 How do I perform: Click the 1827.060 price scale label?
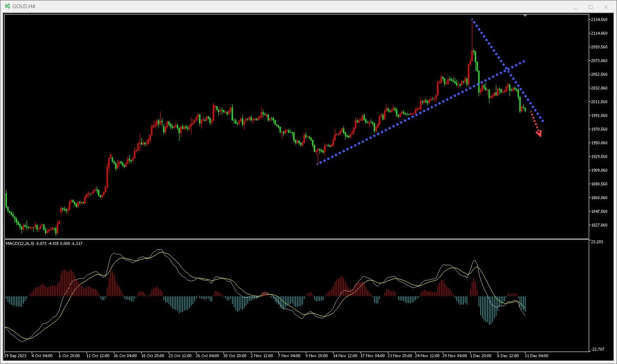599,225
